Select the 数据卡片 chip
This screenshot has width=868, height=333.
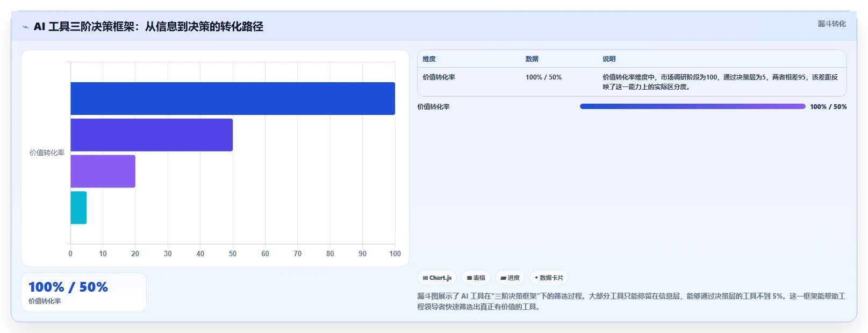click(549, 278)
